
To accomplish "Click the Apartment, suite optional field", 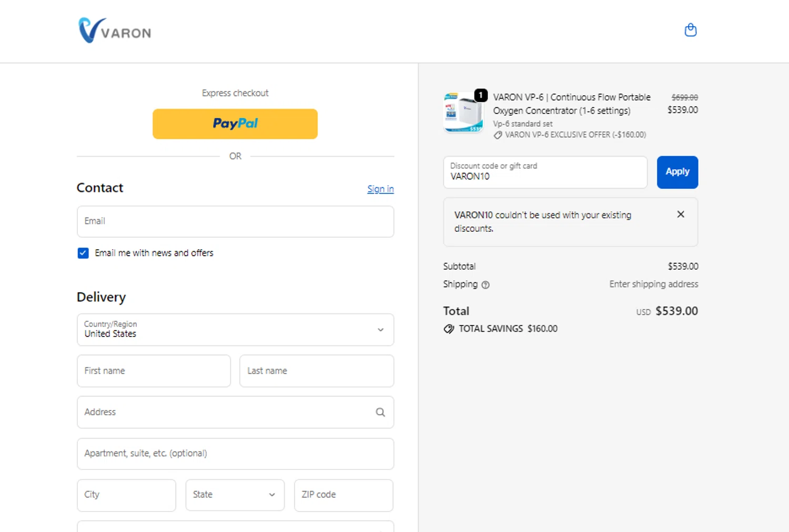I will point(235,454).
